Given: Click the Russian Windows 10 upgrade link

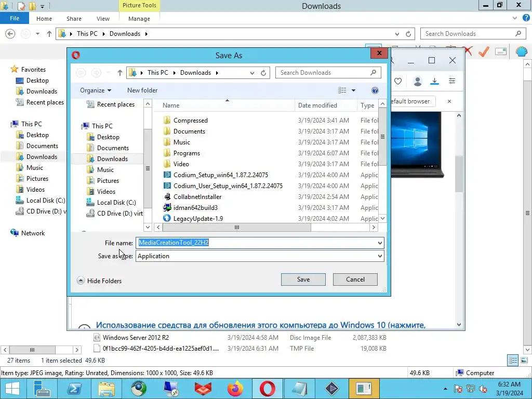Looking at the screenshot, I should point(261,325).
